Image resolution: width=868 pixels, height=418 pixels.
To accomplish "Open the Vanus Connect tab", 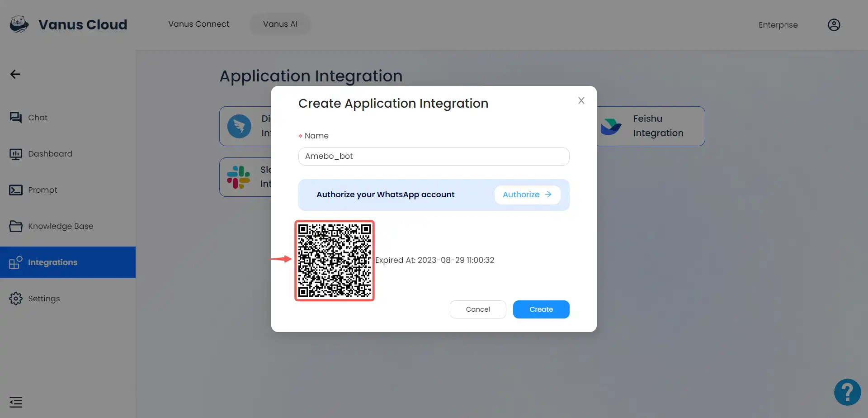I will pos(199,24).
